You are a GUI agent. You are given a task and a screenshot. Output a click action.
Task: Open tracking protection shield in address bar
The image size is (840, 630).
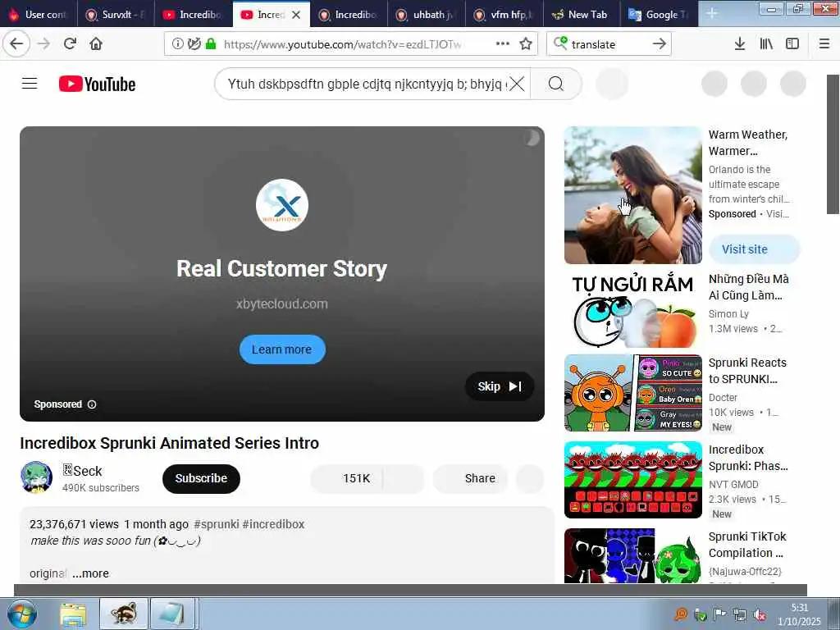click(x=194, y=44)
